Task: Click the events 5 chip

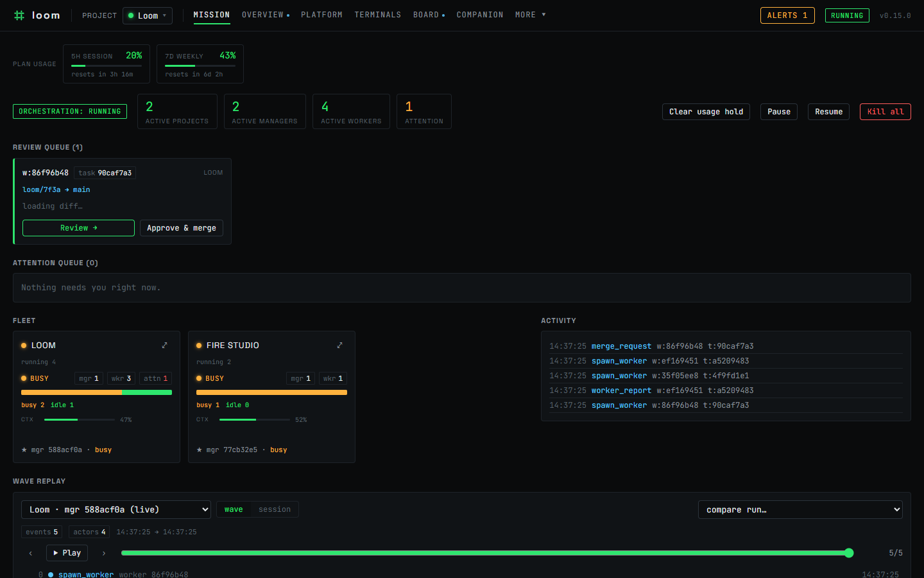Action: tap(42, 532)
